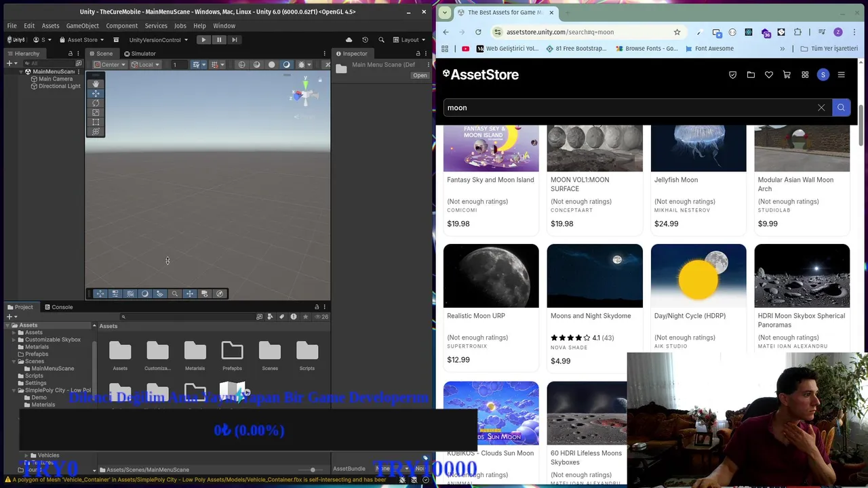Open the GameObject menu
868x488 pixels.
tap(82, 26)
